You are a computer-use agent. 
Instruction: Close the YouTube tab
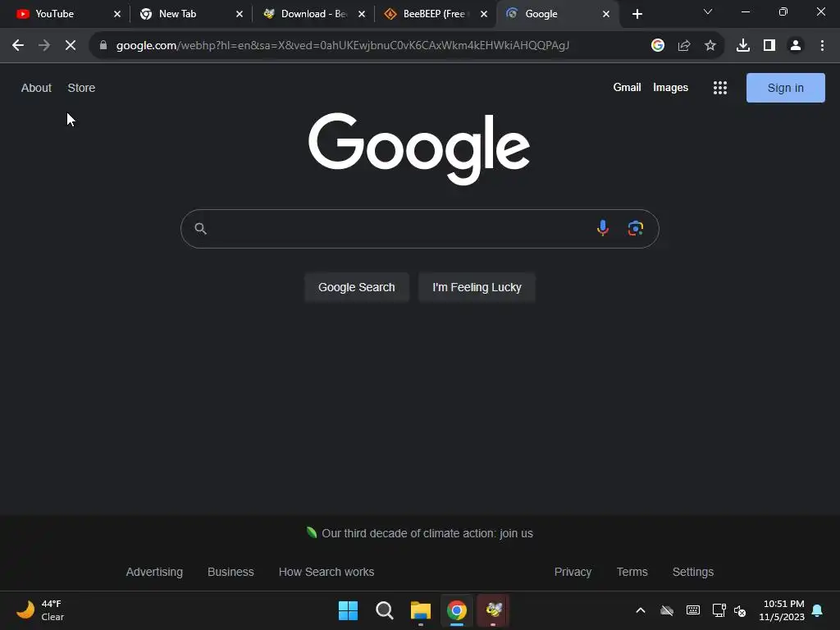[x=117, y=14]
